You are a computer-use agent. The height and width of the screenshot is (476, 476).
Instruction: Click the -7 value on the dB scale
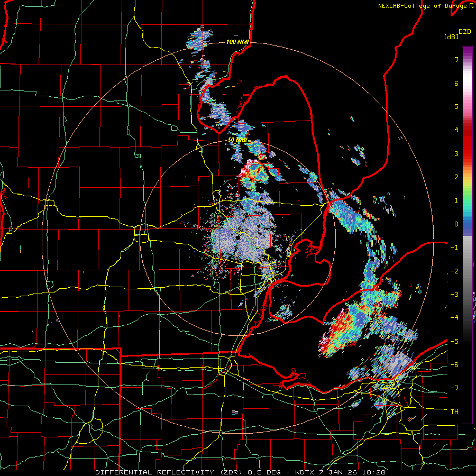tap(454, 388)
